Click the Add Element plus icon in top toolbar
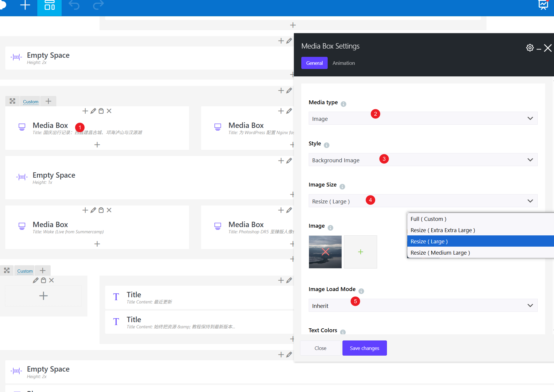Screen dimensions: 554x392 tap(25, 5)
